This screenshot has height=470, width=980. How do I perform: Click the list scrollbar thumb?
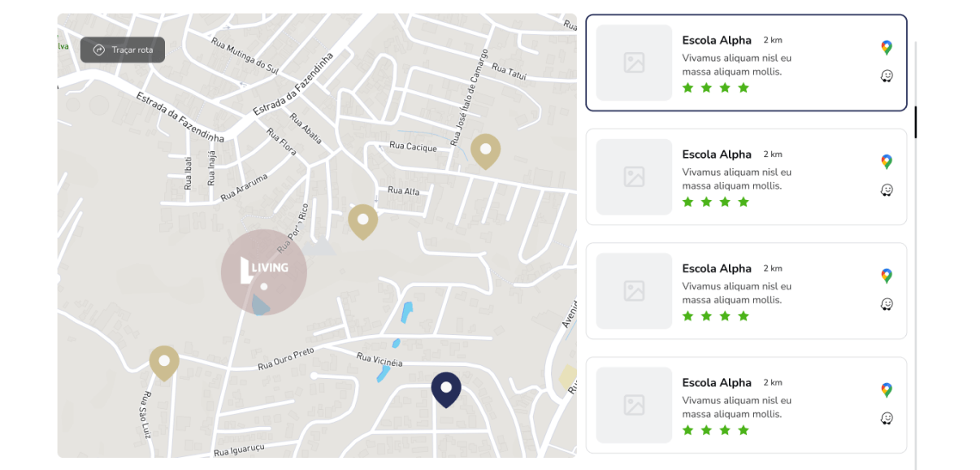point(916,122)
